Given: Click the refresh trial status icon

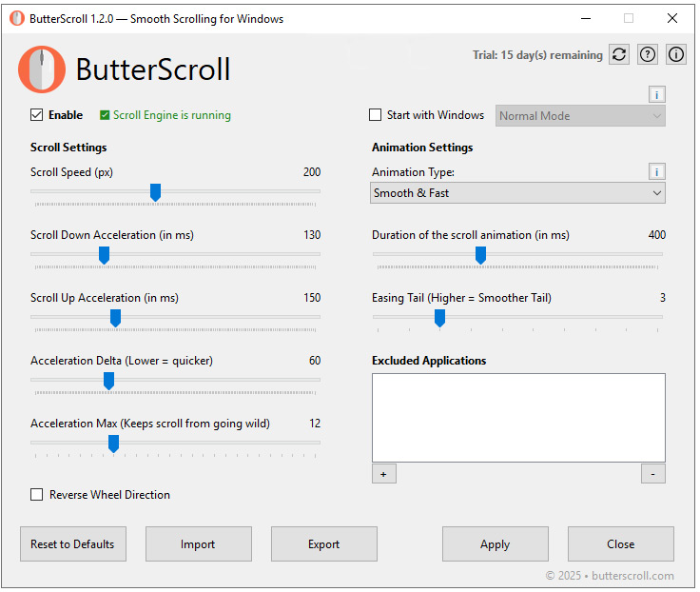Looking at the screenshot, I should 619,54.
